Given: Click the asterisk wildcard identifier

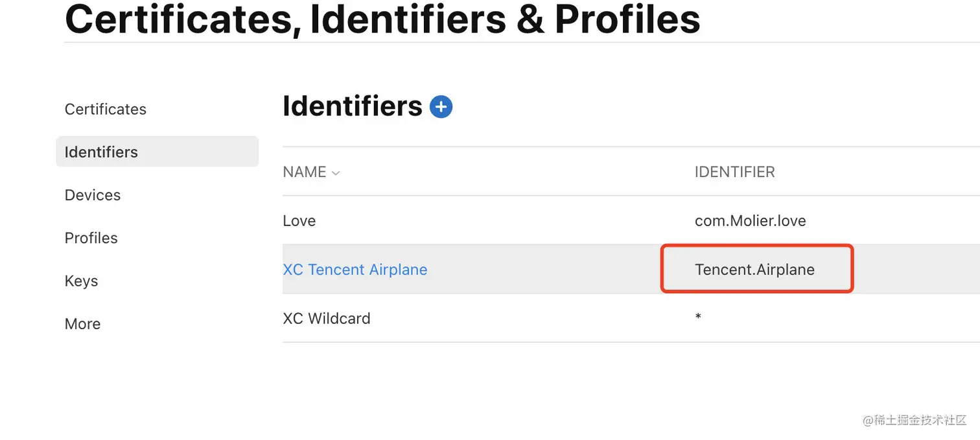Looking at the screenshot, I should pos(698,318).
